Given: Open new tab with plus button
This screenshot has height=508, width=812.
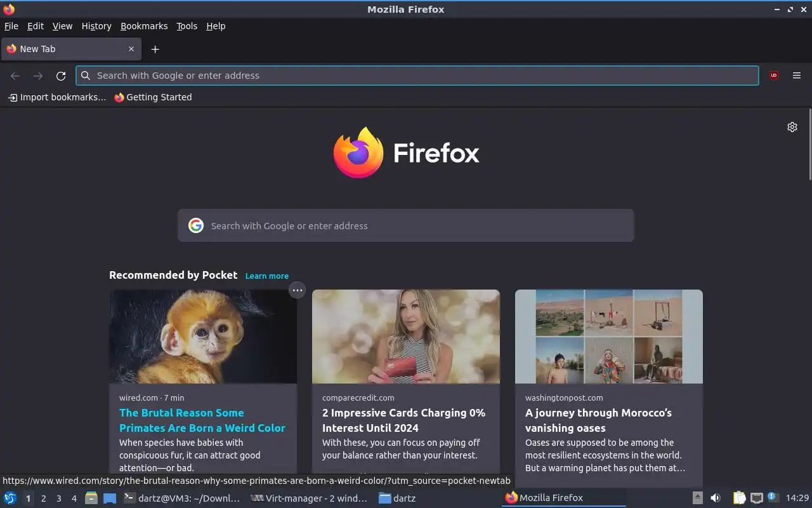Looking at the screenshot, I should tap(155, 49).
